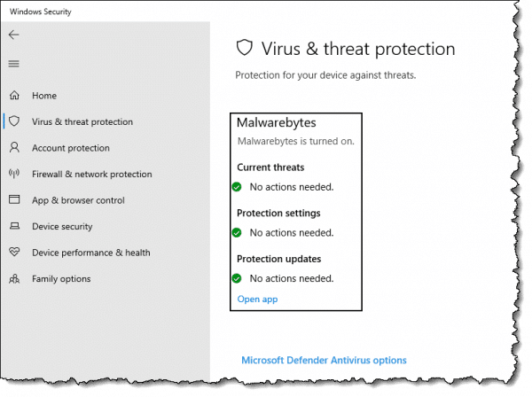The image size is (532, 397).
Task: Click the back arrow icon
Action: click(x=14, y=35)
